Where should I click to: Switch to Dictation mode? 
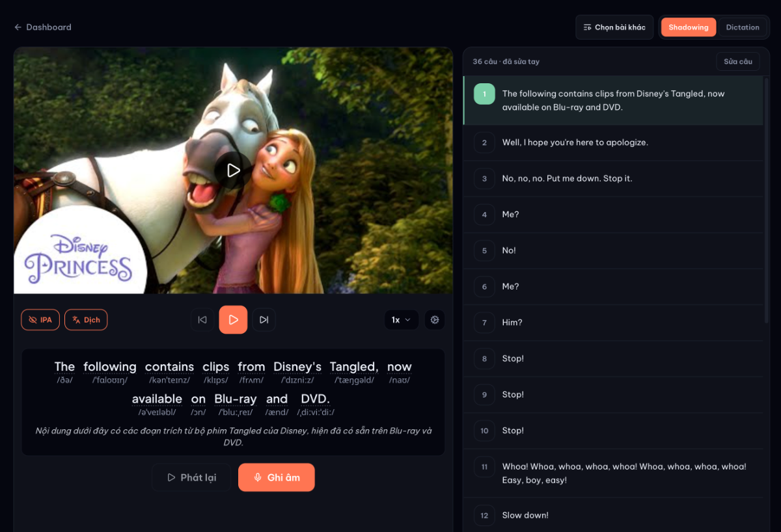(x=743, y=27)
